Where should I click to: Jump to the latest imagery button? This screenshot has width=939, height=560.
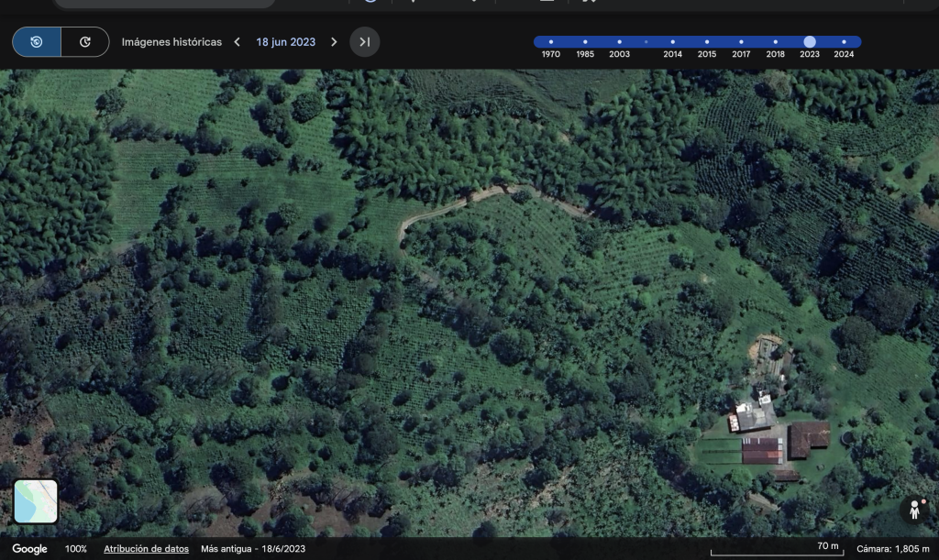click(365, 42)
